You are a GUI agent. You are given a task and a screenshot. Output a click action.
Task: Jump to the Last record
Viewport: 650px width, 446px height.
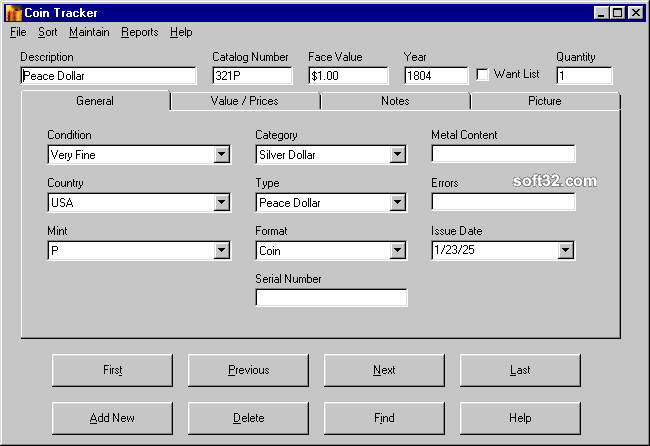(x=520, y=370)
